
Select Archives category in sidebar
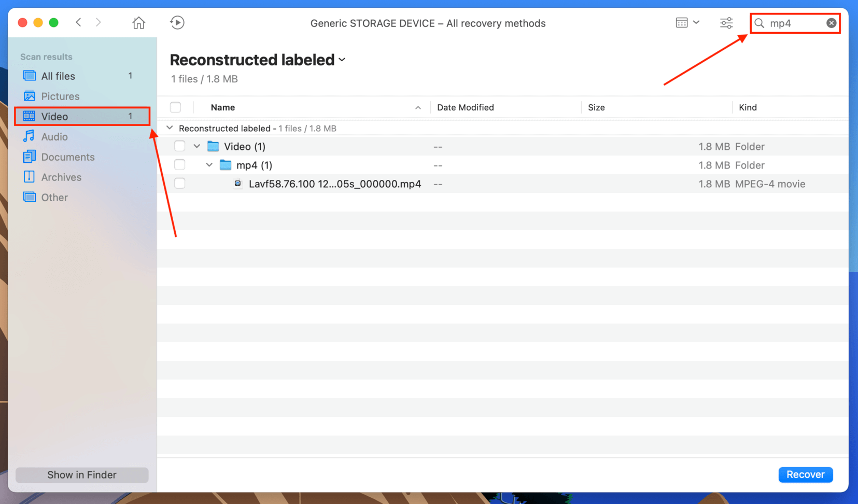[x=82, y=177]
